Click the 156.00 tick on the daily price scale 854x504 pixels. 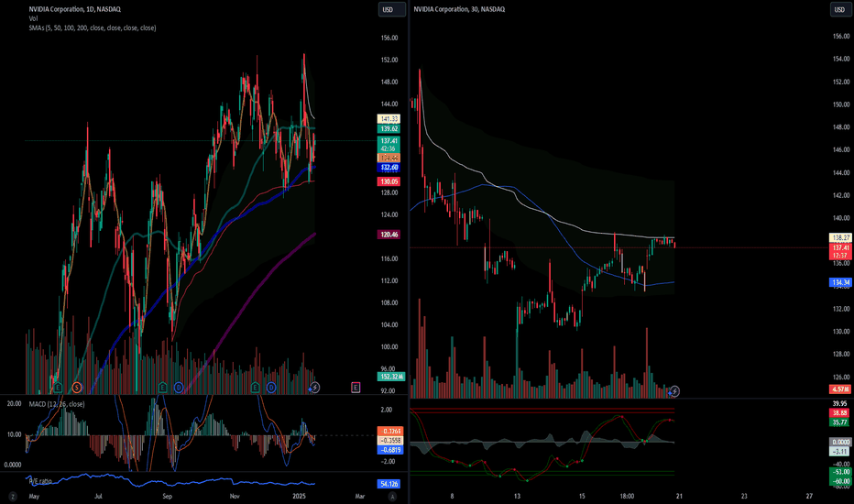tap(389, 38)
